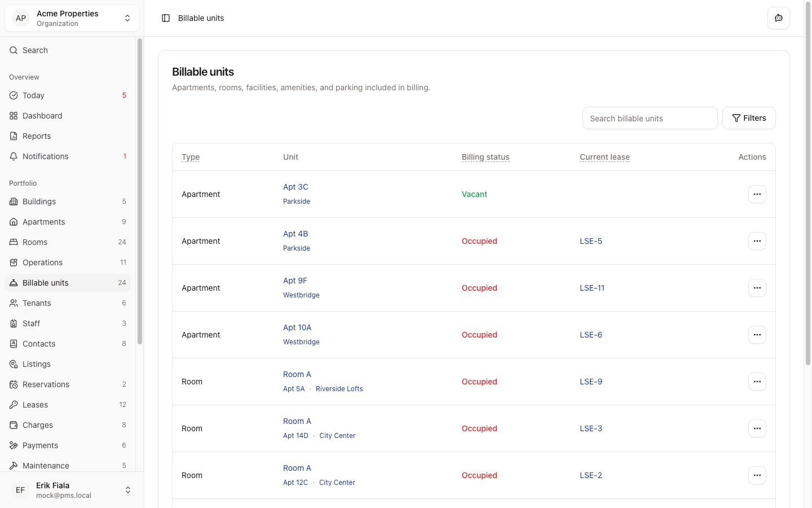Click the archive icon in the top-right corner
The height and width of the screenshot is (508, 812).
click(779, 18)
